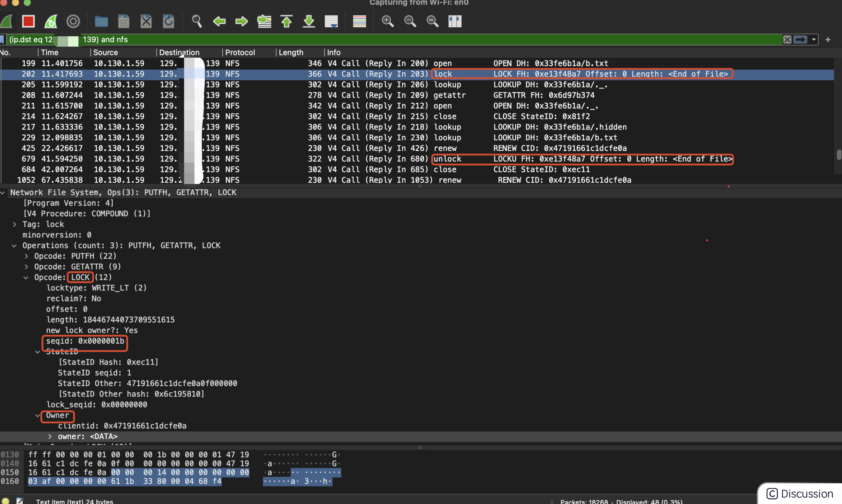Go forward in packet history with the right arrow

point(241,21)
